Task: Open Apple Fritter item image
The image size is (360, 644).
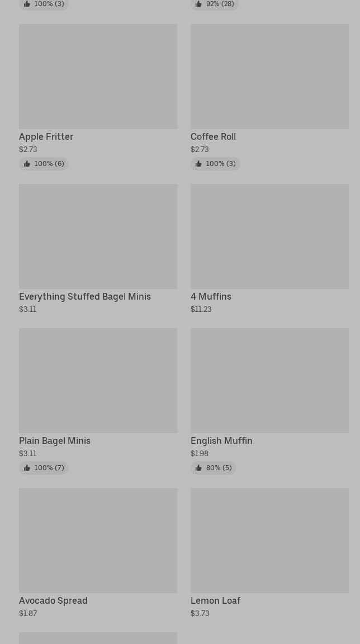Action: tap(98, 77)
